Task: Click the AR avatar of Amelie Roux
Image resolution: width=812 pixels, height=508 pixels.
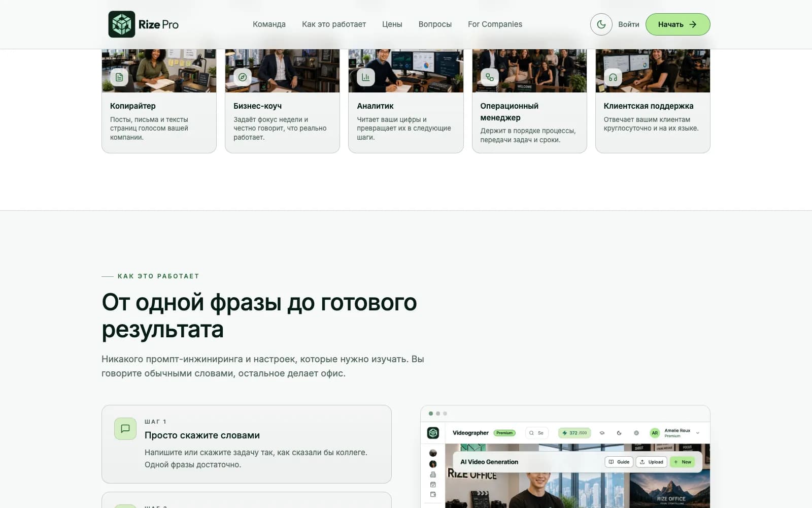Action: click(x=655, y=433)
